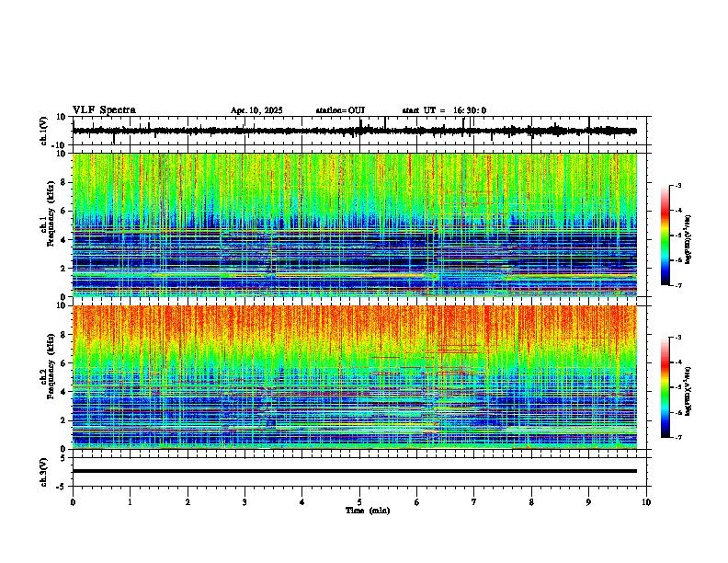Click the "station=OUI" header label
728x563 pixels.
(340, 110)
